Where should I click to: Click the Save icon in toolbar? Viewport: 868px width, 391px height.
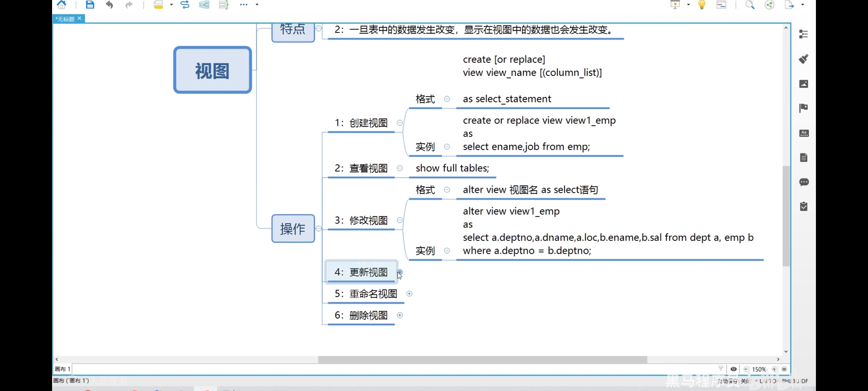tap(90, 5)
